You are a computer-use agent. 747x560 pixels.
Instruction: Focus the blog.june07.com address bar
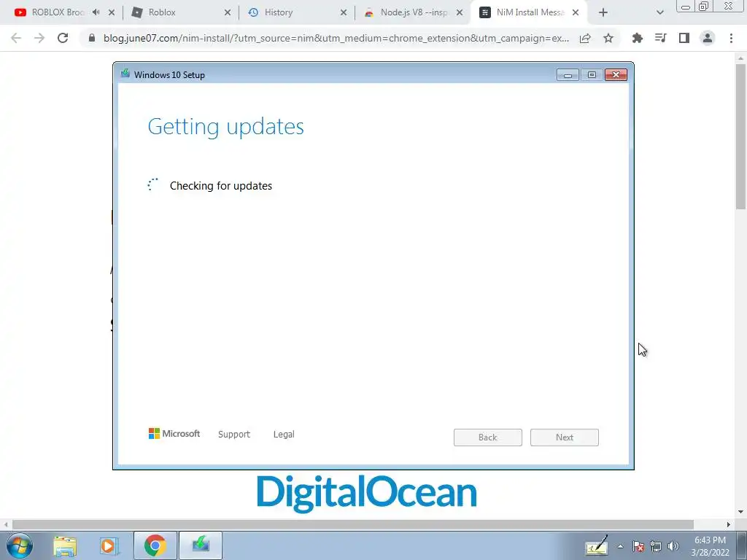click(336, 38)
